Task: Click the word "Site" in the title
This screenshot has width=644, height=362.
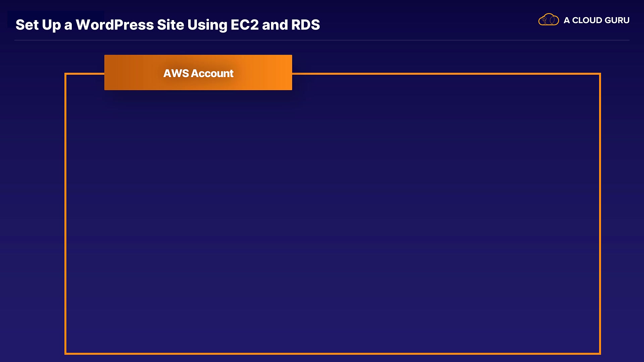Action: pyautogui.click(x=170, y=25)
